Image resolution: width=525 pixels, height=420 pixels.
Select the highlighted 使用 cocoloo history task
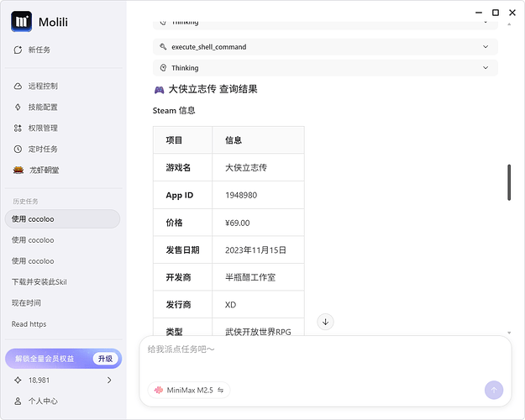coord(62,219)
